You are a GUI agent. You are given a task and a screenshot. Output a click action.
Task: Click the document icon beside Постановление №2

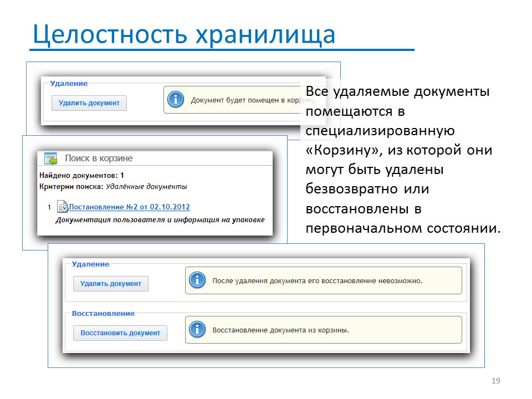pyautogui.click(x=63, y=207)
